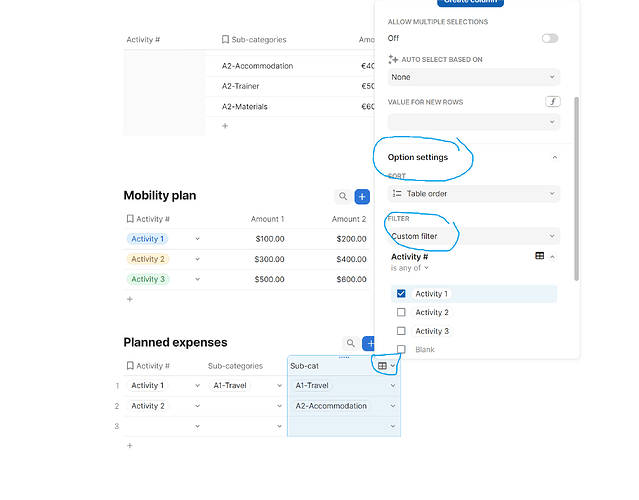Click the Create column button
639x500 pixels.
click(x=470, y=3)
